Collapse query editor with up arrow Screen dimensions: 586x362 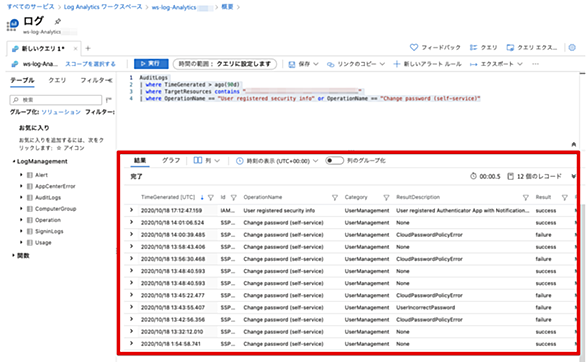point(574,145)
